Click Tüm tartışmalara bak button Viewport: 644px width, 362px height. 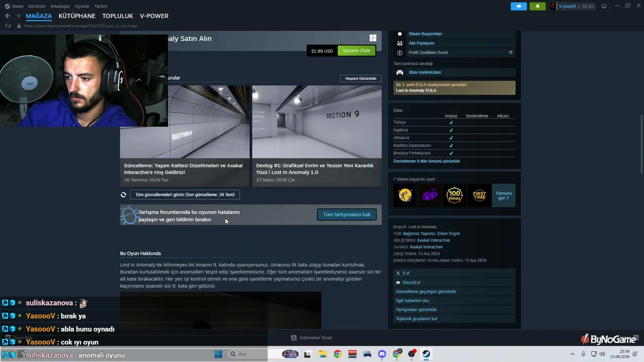pyautogui.click(x=347, y=215)
